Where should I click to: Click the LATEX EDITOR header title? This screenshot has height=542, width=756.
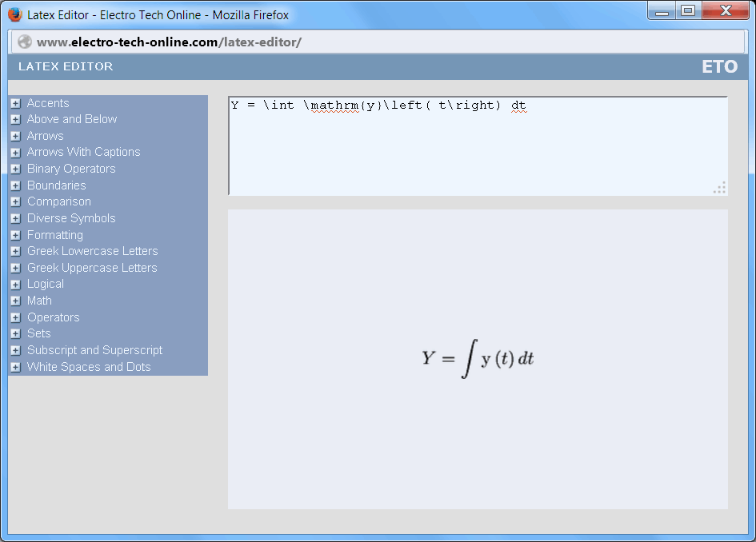point(66,66)
